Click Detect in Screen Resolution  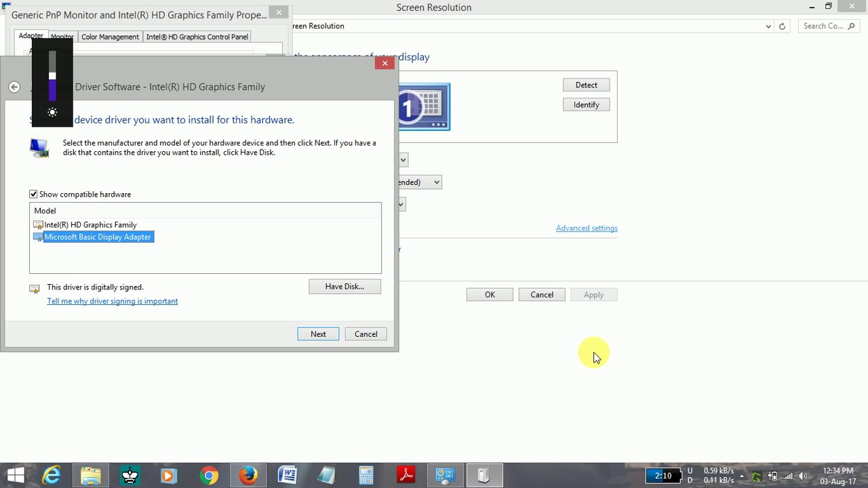pos(587,85)
